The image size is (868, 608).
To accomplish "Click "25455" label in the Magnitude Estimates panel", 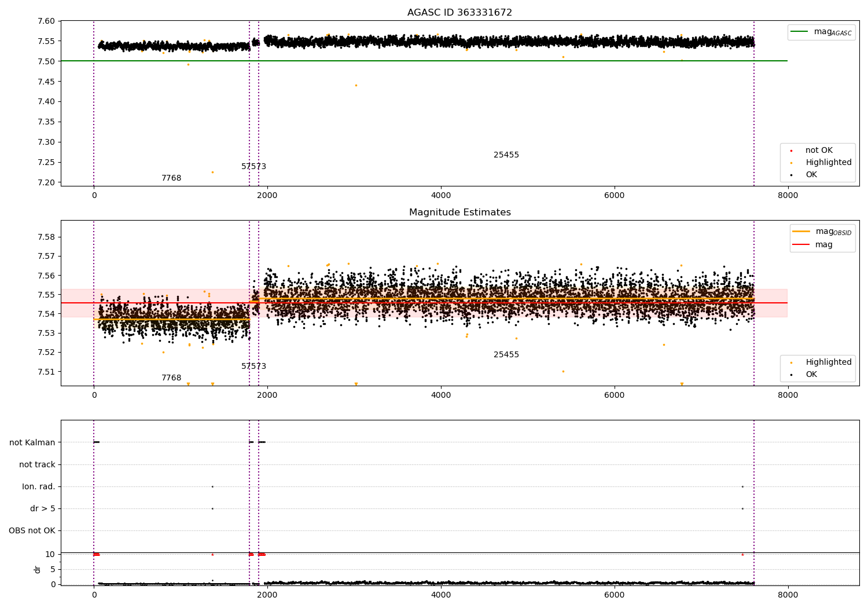I will tap(506, 355).
